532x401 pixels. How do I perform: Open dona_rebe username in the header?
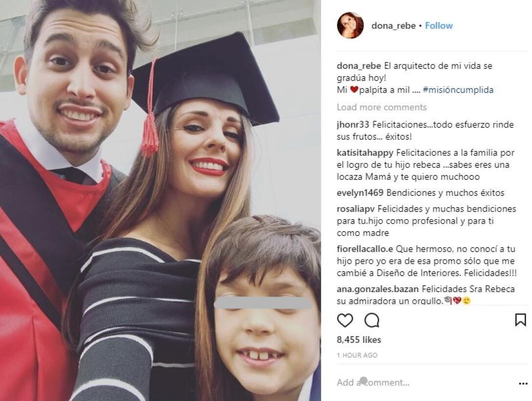click(393, 26)
